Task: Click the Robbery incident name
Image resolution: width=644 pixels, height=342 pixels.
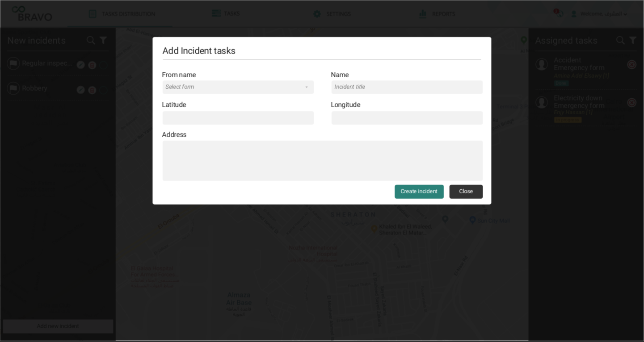Action: pyautogui.click(x=34, y=88)
